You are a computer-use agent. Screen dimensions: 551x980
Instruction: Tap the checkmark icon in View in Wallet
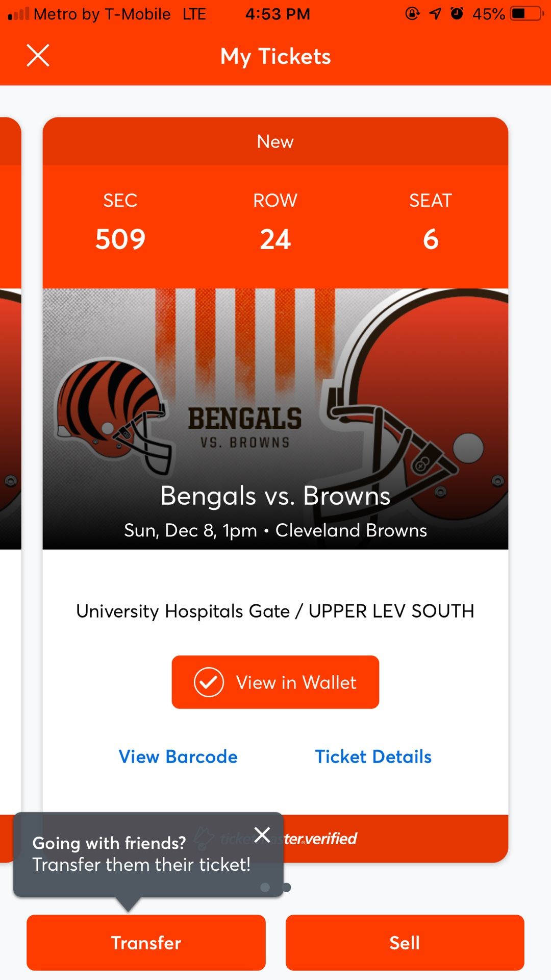(209, 682)
